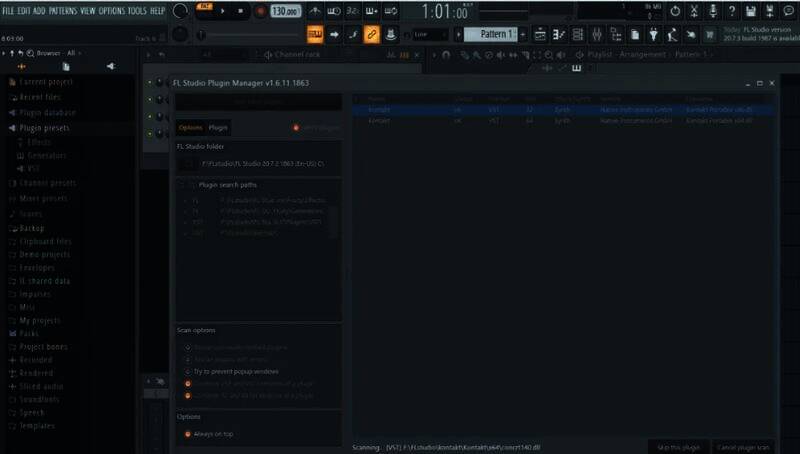Toggle typing keyboard to piano icon
The image size is (800, 454).
(315, 34)
